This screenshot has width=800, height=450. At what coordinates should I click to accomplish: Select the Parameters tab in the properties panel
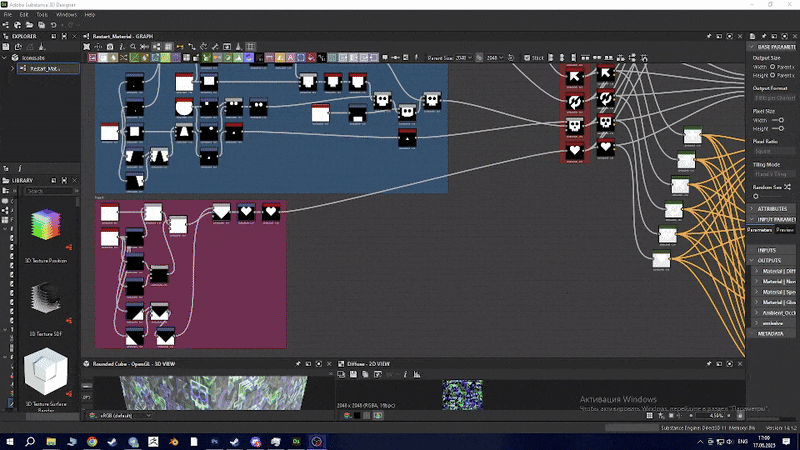pos(760,230)
